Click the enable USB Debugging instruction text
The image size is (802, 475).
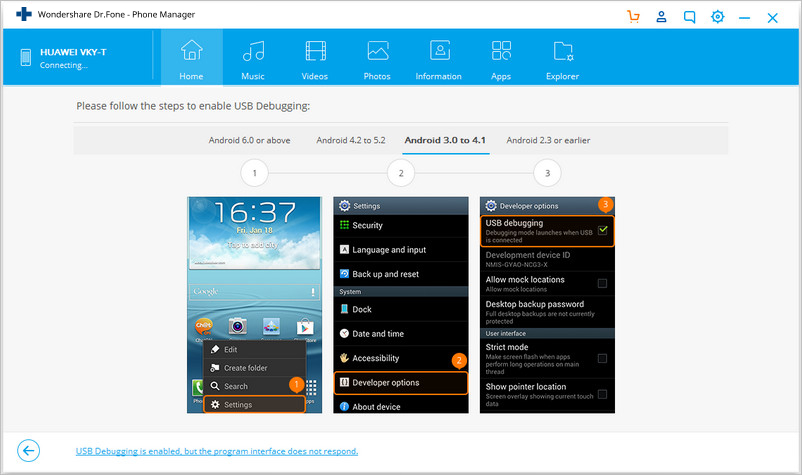193,106
